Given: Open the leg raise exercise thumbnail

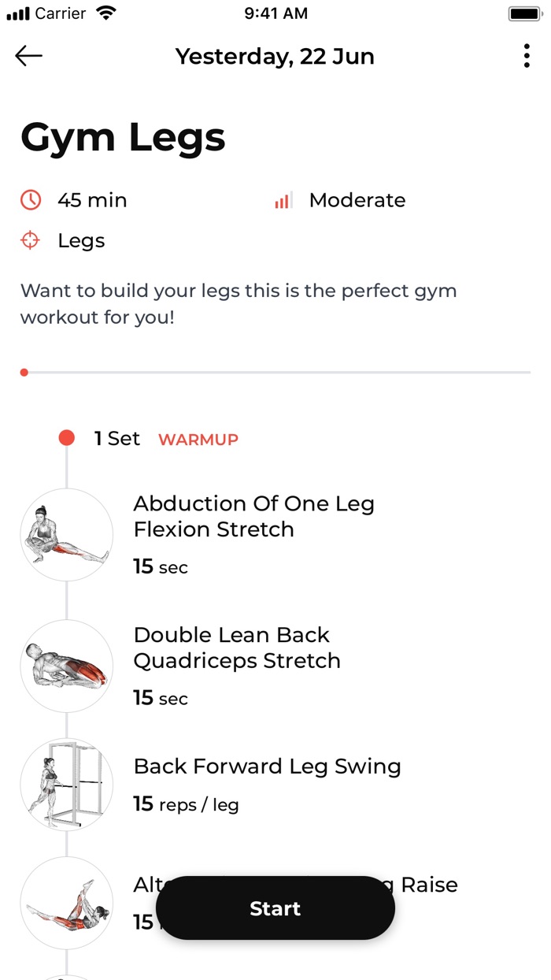Looking at the screenshot, I should tap(67, 903).
